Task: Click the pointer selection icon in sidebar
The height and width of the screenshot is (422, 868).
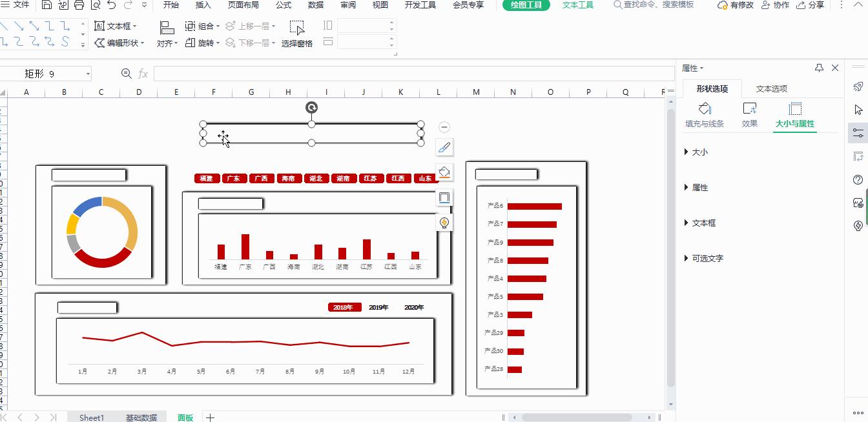Action: click(858, 110)
